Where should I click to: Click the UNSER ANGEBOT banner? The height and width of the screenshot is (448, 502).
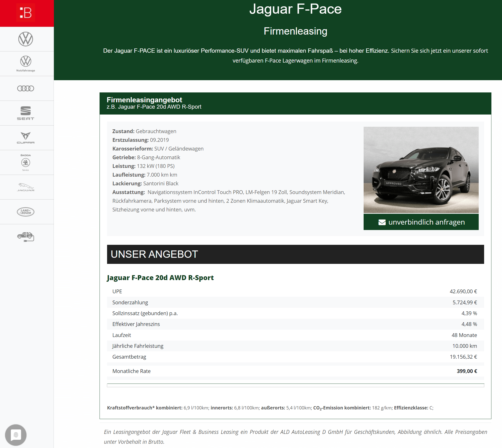(x=295, y=254)
